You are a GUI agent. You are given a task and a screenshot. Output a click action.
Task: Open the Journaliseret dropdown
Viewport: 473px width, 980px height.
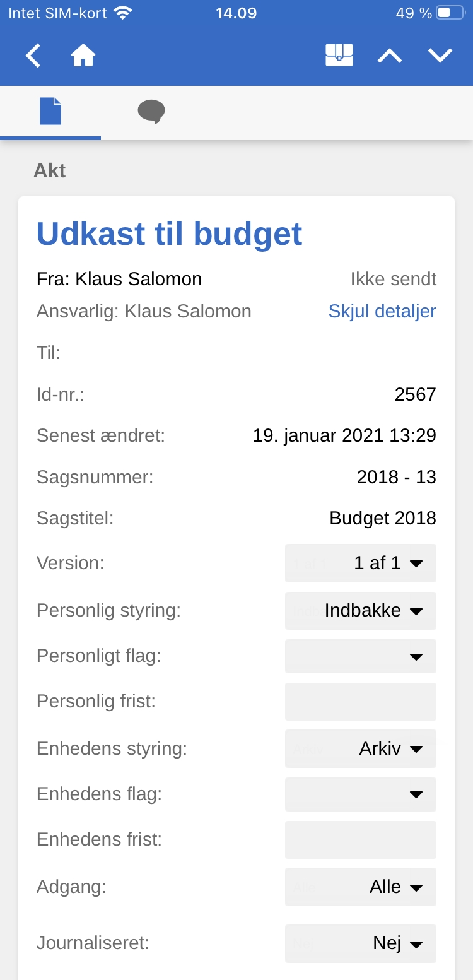[361, 943]
